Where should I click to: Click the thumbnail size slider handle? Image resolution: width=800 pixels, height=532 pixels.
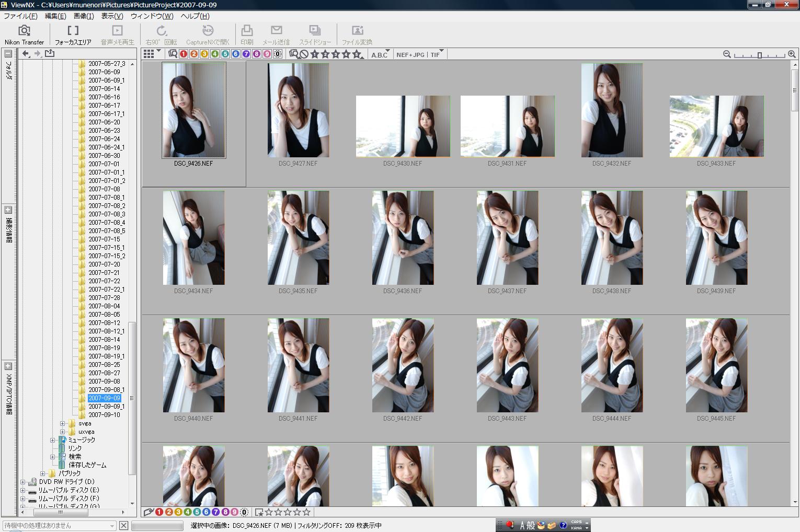coord(760,54)
